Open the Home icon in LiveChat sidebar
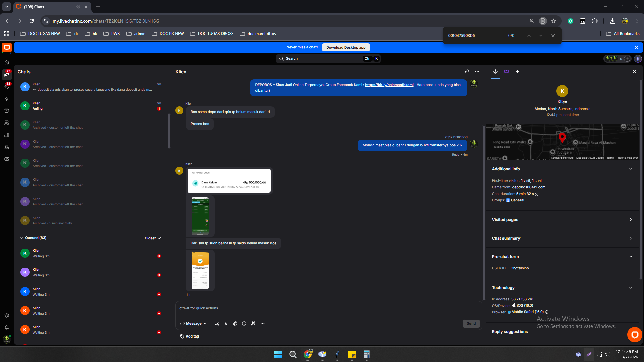The image size is (644, 362). point(7,62)
